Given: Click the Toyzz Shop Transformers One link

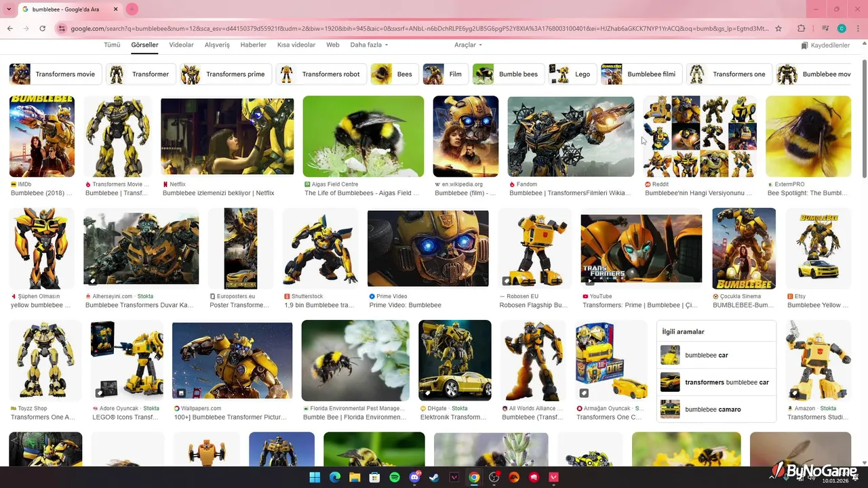Looking at the screenshot, I should [43, 418].
